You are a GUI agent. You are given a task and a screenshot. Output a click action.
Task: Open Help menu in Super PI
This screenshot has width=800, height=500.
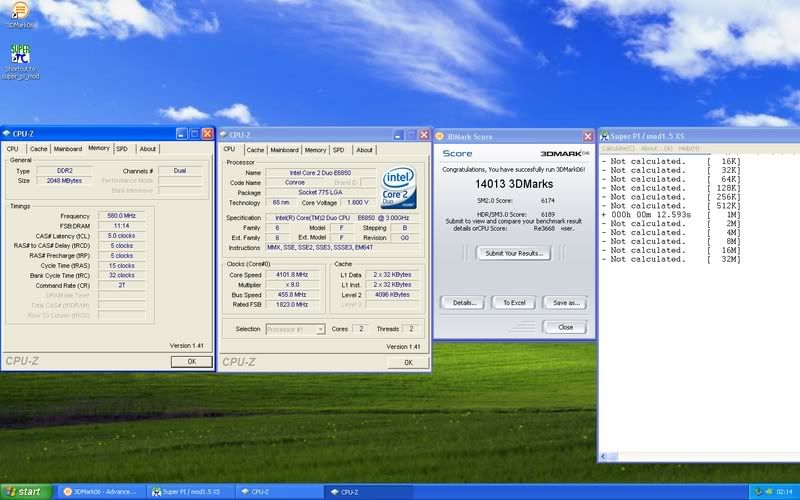pos(689,148)
